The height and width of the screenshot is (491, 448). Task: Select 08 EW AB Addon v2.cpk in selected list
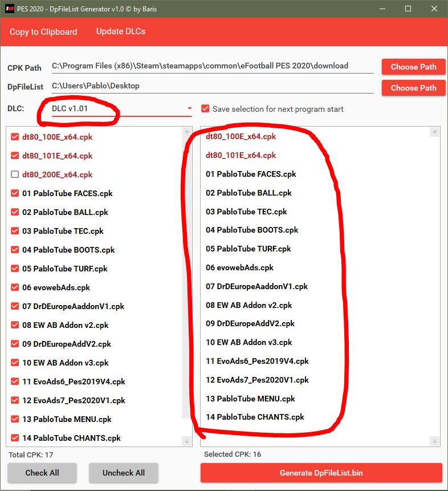pyautogui.click(x=249, y=305)
